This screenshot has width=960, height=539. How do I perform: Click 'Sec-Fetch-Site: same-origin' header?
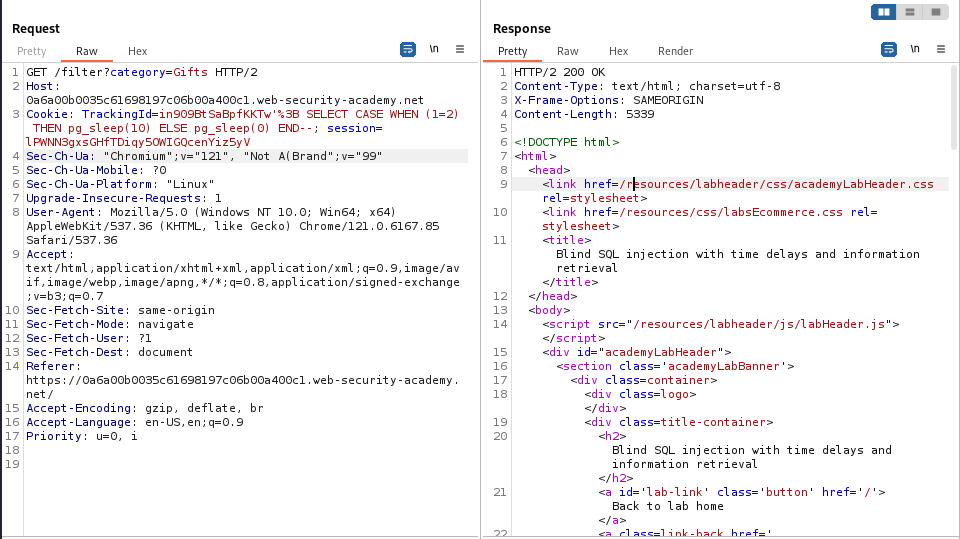120,311
